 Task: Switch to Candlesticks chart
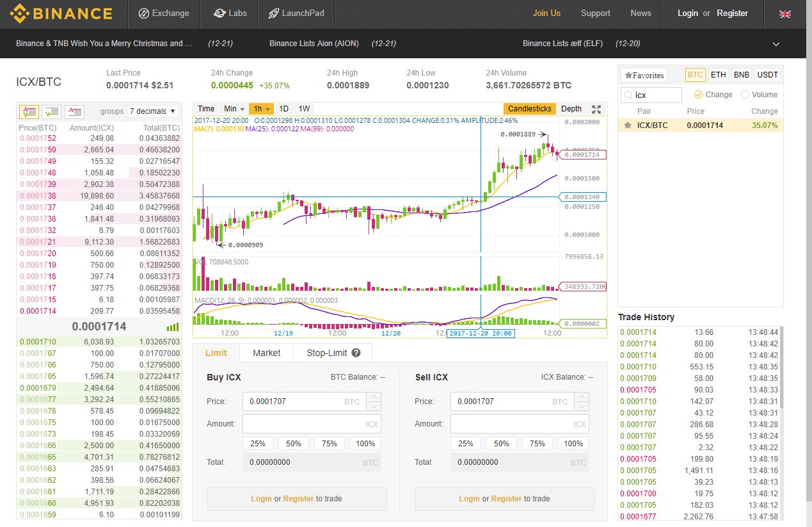(530, 109)
